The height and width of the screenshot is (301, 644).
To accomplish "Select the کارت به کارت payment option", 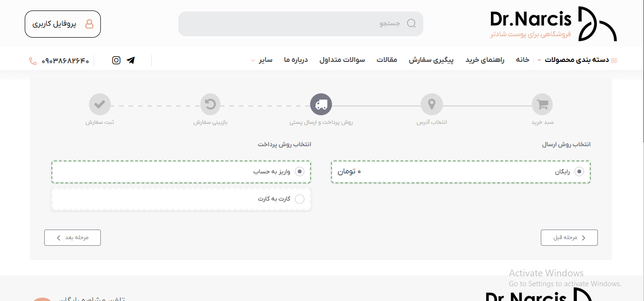I will click(x=300, y=199).
